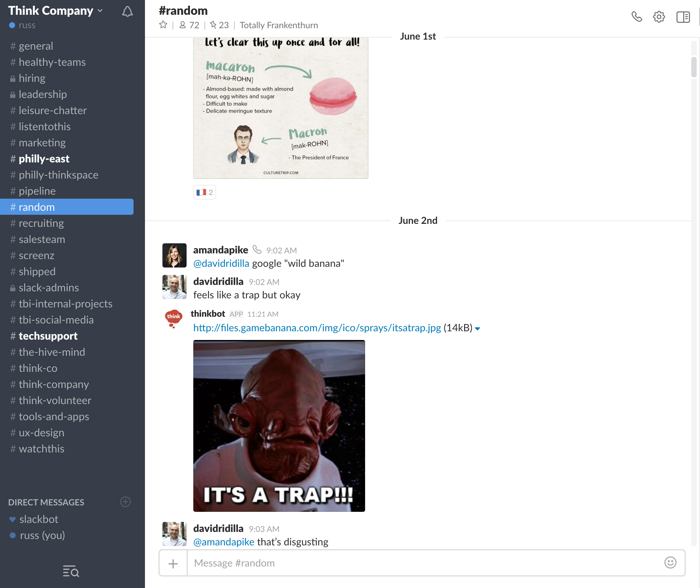Click amandapike's avatar photo
The width and height of the screenshot is (700, 588).
[174, 255]
